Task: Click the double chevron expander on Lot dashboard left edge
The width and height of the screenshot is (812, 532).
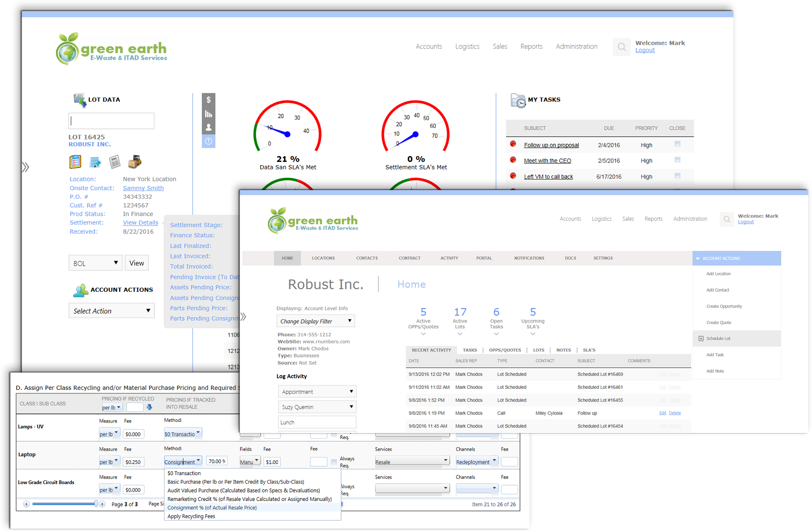Action: point(26,167)
